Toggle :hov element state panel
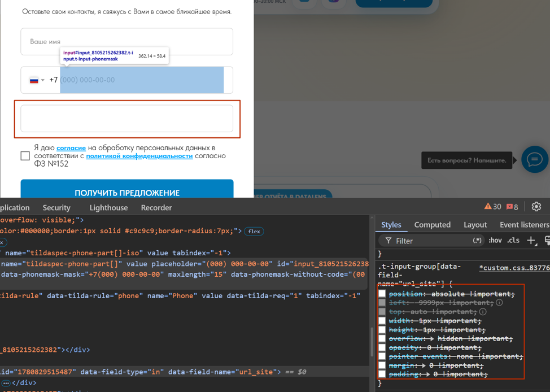550x392 pixels. pos(495,241)
